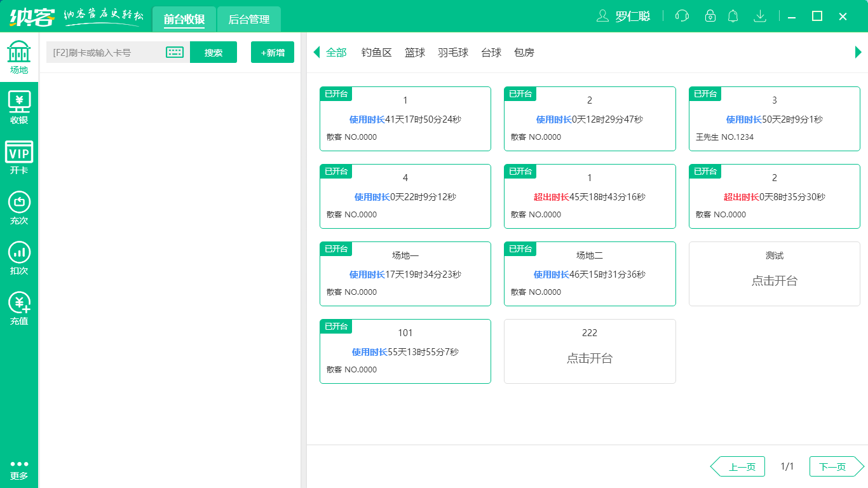Expand categories using the right arrow
Viewport: 868px width, 488px height.
[x=859, y=53]
